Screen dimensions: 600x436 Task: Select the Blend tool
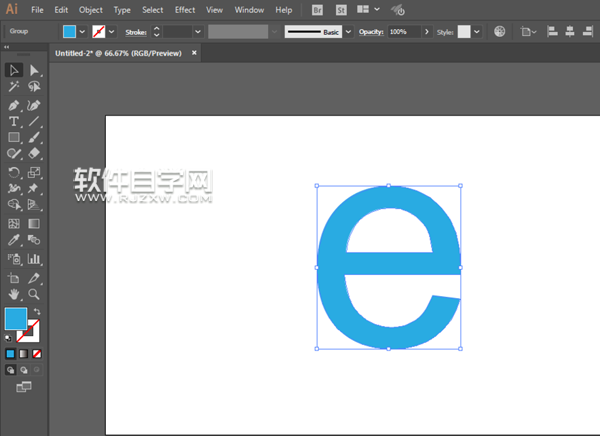click(x=34, y=240)
